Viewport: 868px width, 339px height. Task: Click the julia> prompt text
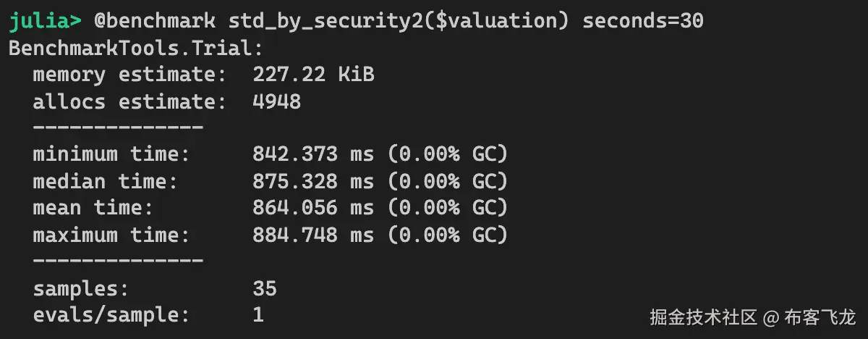[45, 21]
